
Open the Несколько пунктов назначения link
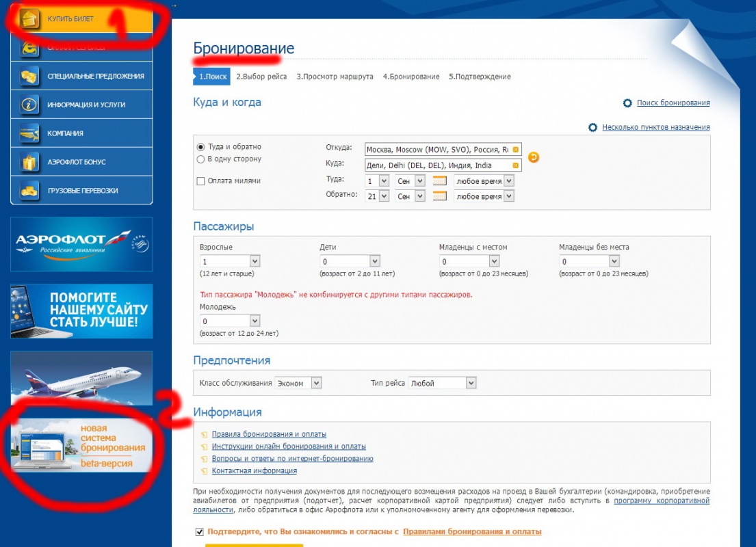point(655,127)
